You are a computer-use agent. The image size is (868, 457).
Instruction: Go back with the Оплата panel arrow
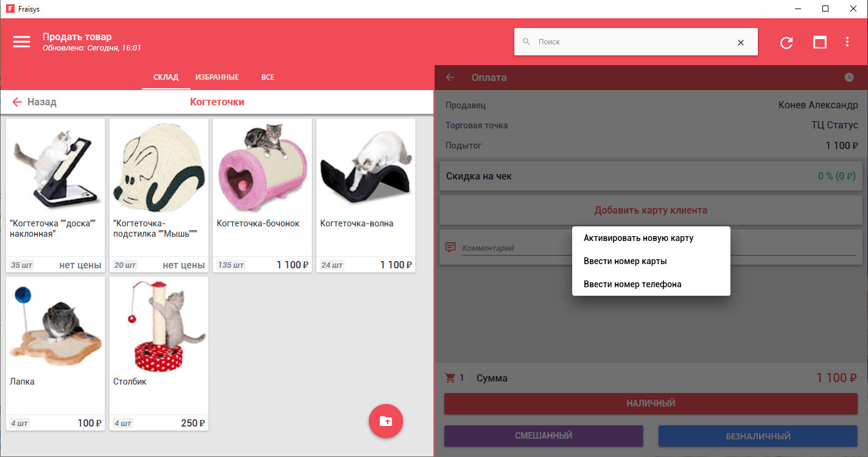[x=450, y=77]
